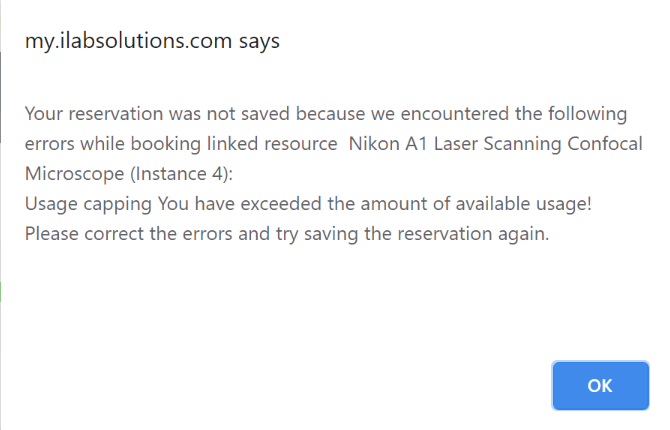Click the word "says" in the dialog title

click(258, 42)
